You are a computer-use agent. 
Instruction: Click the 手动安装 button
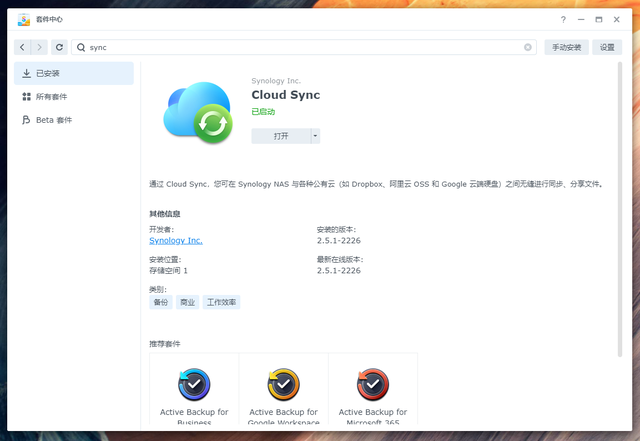pos(567,47)
